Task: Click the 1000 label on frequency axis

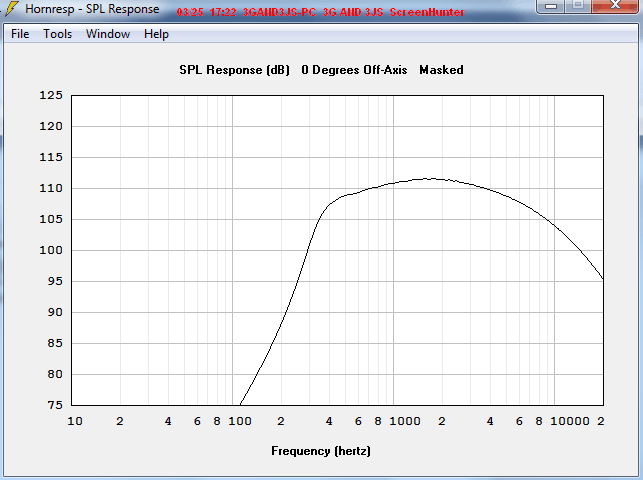Action: click(x=405, y=421)
